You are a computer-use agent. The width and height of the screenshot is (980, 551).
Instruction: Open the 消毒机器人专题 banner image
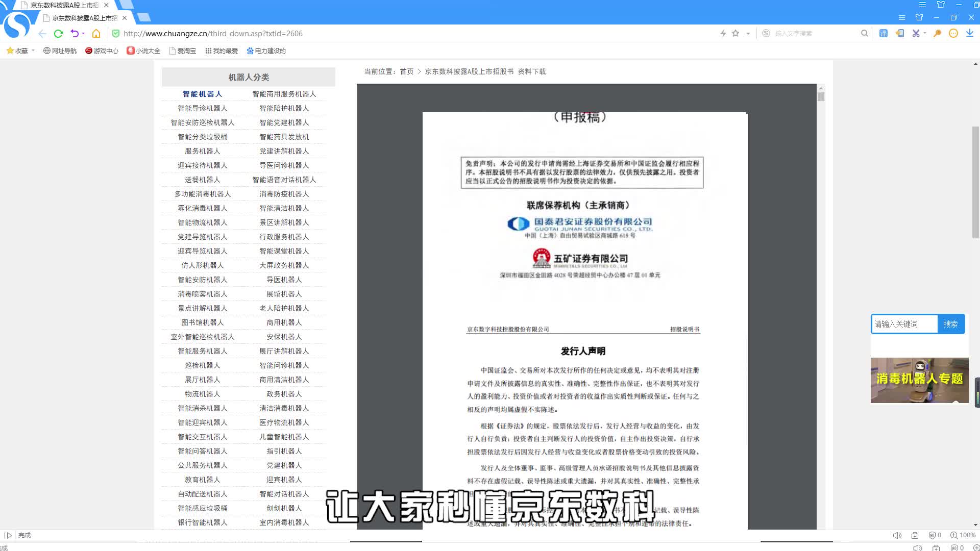click(919, 380)
